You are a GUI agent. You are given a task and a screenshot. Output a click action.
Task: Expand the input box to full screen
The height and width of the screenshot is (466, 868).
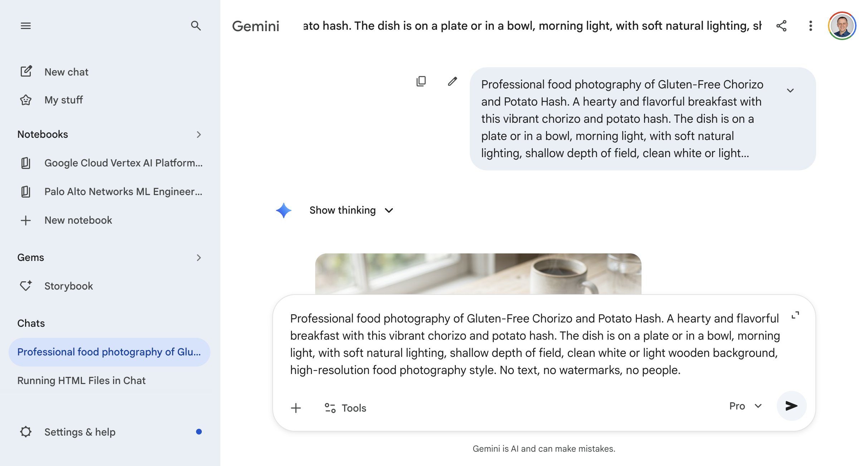click(795, 315)
